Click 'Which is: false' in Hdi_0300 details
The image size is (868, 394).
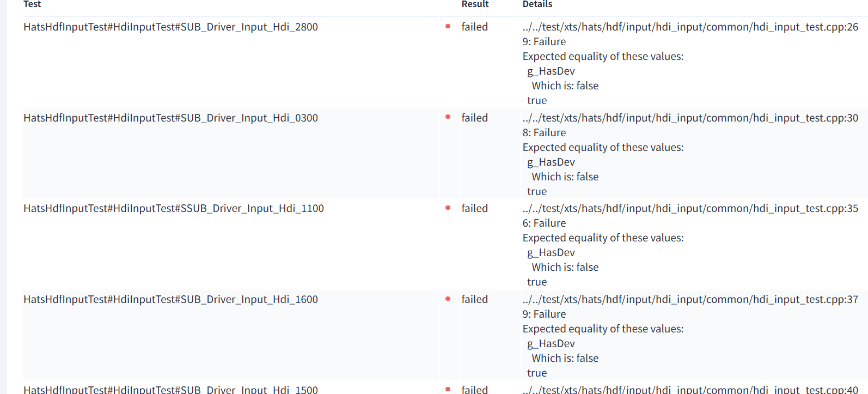point(565,177)
